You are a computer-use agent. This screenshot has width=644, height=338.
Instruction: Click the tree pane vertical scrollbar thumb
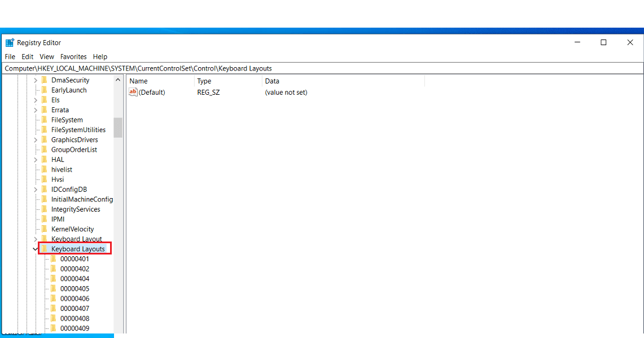click(x=118, y=128)
